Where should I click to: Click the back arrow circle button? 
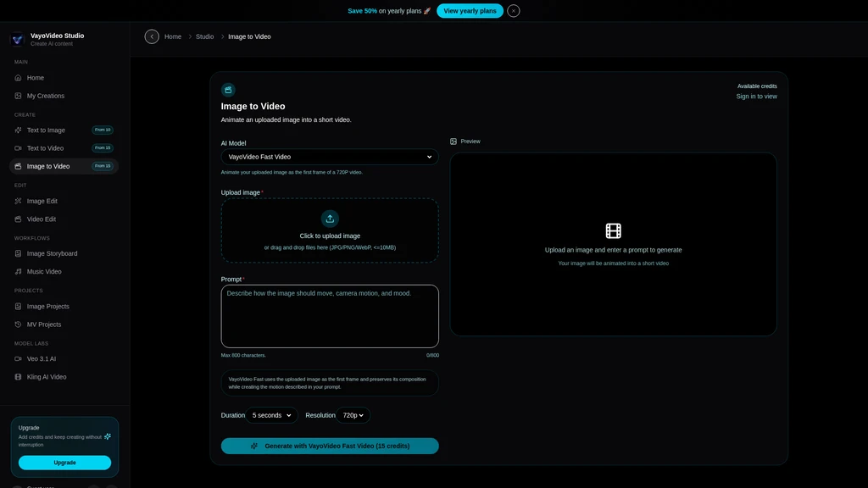[x=152, y=36]
